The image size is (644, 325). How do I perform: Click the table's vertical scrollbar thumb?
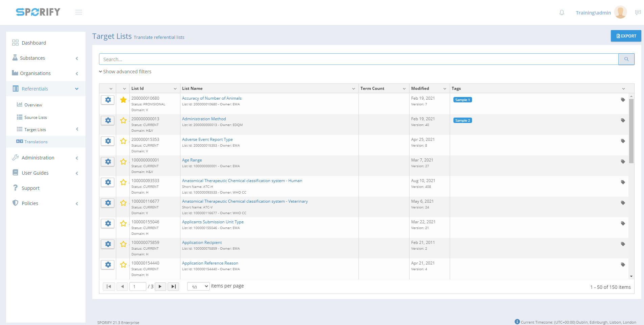pos(631,131)
